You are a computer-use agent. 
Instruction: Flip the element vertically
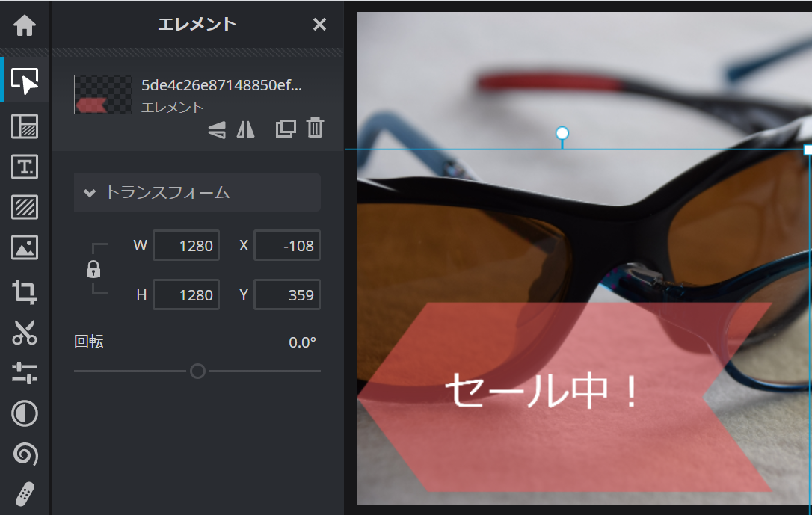click(x=217, y=129)
